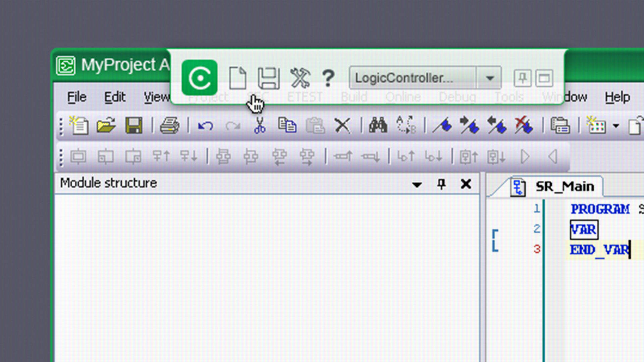
Task: Open the Help menu
Action: (x=617, y=97)
